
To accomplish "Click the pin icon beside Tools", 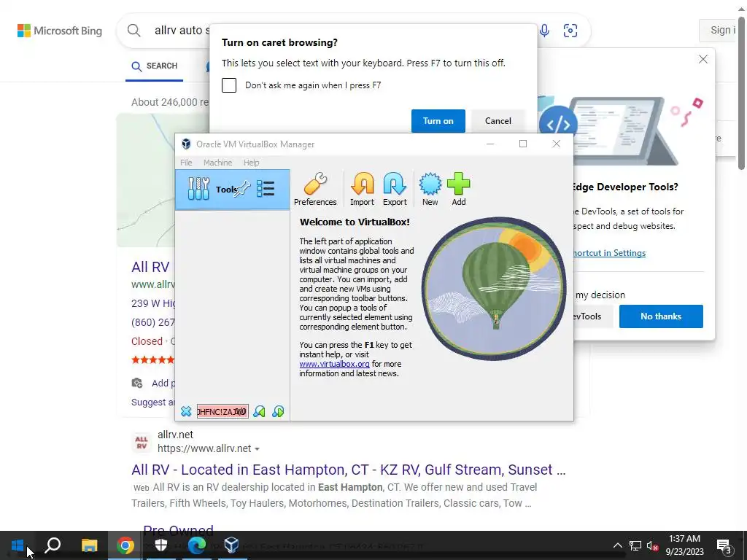I will tap(242, 189).
